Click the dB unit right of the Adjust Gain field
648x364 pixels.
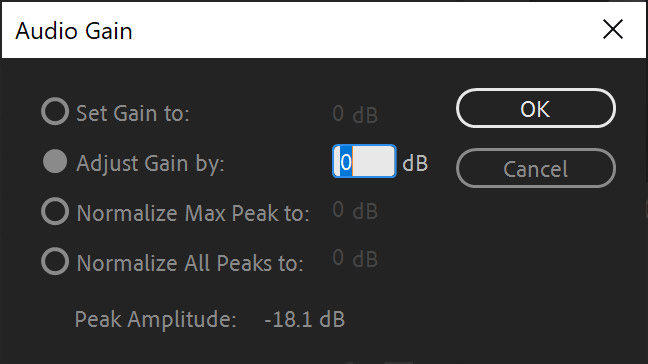(415, 163)
